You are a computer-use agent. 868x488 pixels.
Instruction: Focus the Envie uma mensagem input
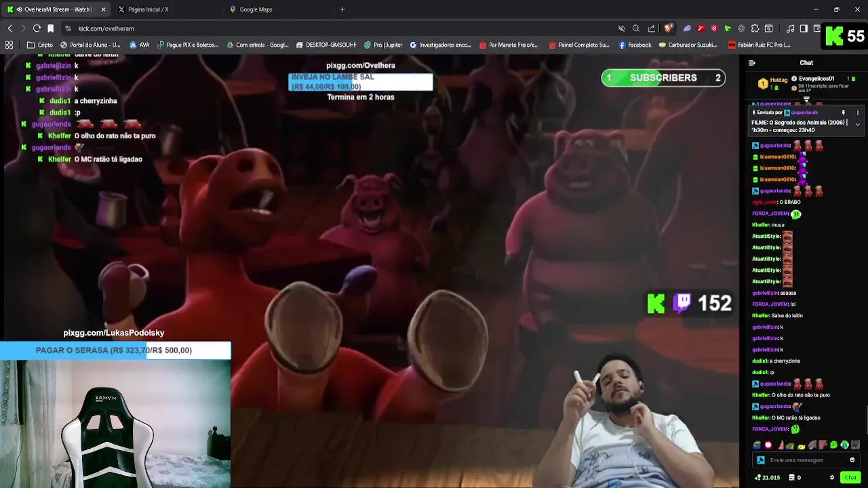(806, 460)
